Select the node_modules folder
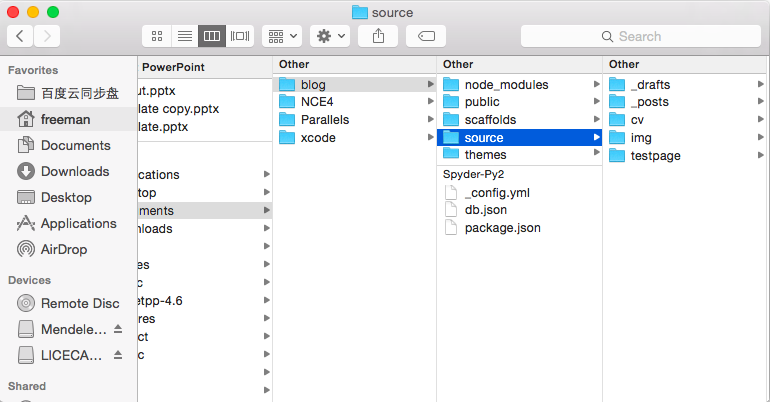Image resolution: width=770 pixels, height=402 pixels. [506, 85]
